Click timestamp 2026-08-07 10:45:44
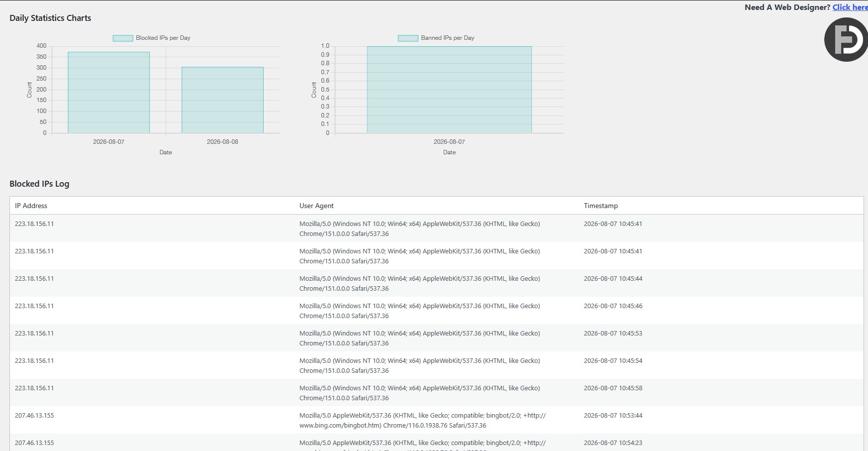Screen dimensions: 868x451 pyautogui.click(x=613, y=279)
